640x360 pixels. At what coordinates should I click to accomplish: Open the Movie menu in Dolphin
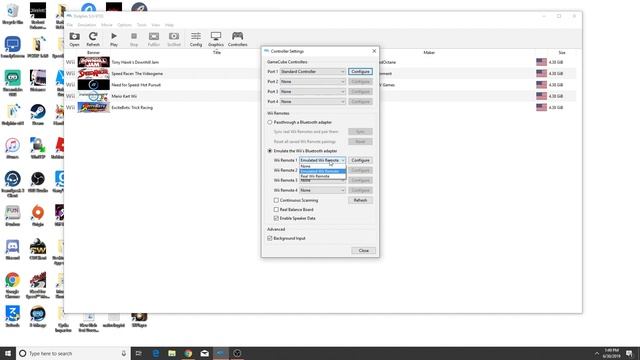click(107, 25)
